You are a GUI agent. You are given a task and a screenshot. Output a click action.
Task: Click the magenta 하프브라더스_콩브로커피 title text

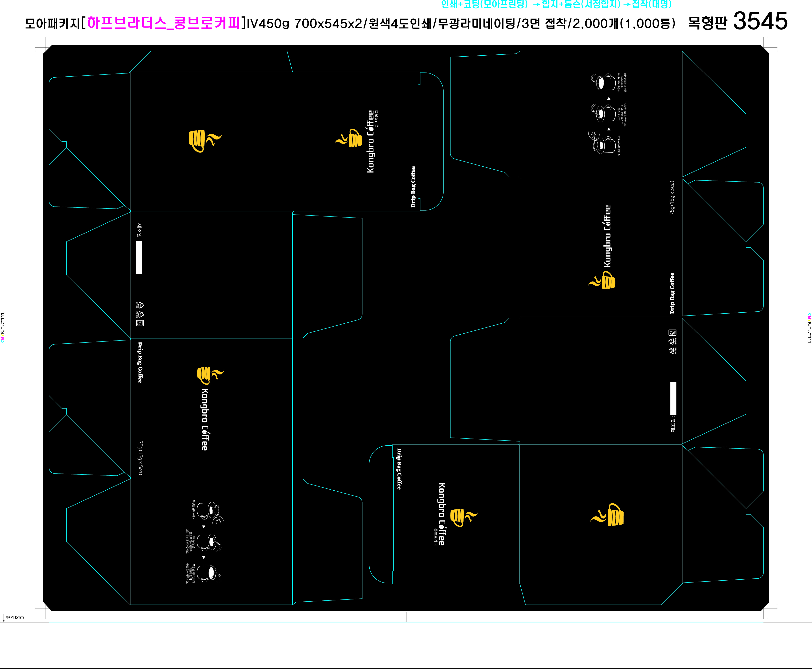[164, 23]
